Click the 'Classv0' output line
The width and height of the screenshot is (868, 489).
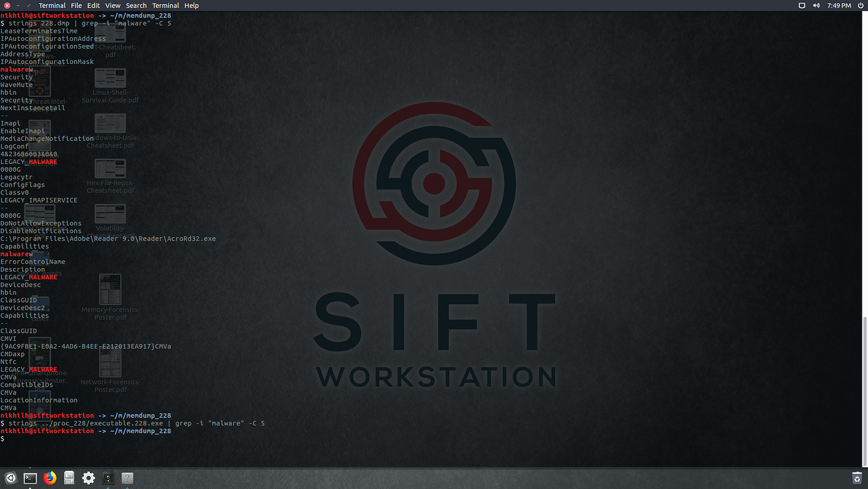(x=14, y=192)
